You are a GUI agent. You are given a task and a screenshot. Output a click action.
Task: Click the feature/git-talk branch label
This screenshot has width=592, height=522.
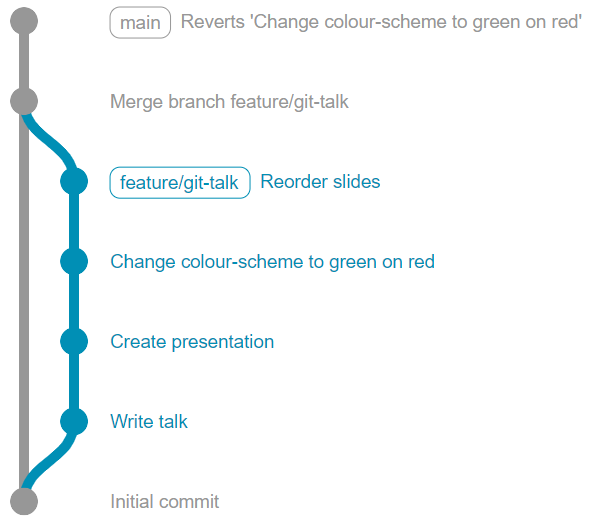tap(180, 182)
